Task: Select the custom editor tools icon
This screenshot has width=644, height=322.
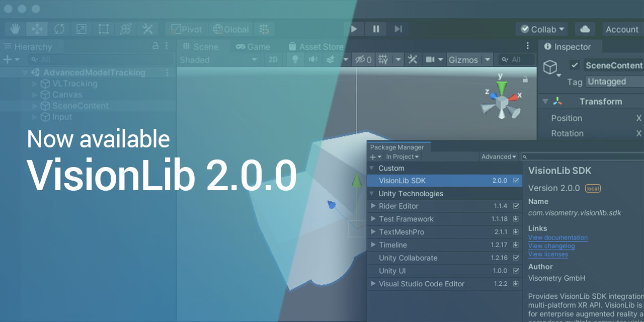Action: [147, 29]
